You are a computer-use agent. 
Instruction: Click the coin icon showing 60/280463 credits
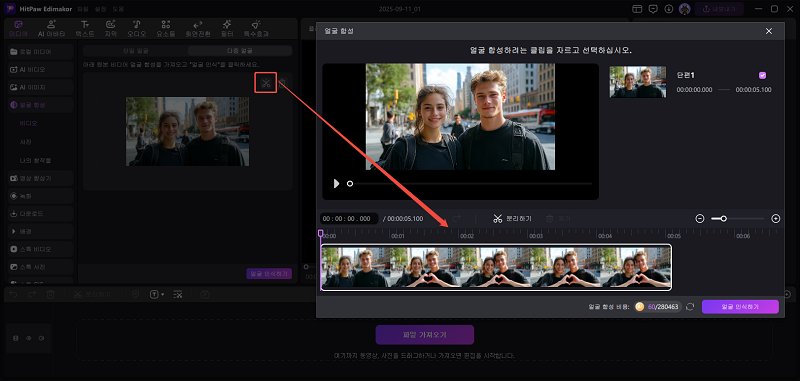click(x=639, y=307)
